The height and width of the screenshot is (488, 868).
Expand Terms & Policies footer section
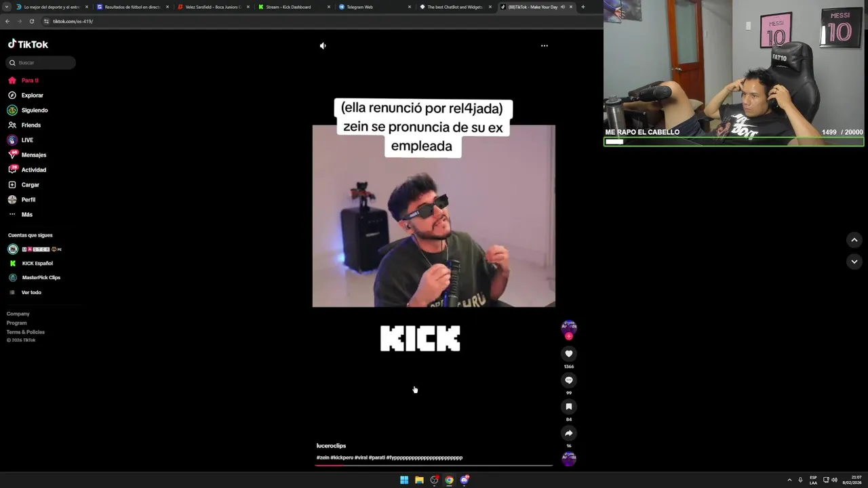point(26,332)
